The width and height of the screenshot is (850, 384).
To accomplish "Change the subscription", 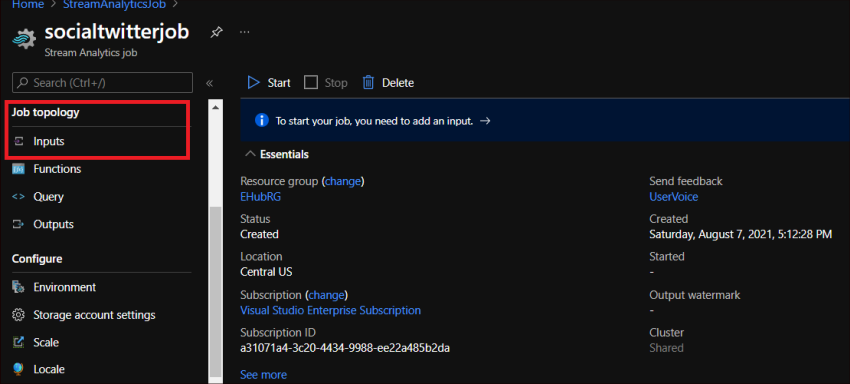I will 326,295.
